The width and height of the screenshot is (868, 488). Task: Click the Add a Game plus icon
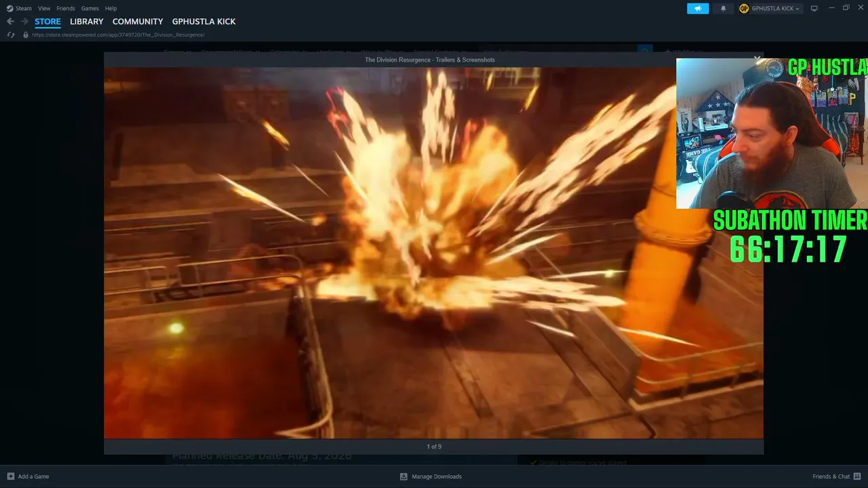coord(11,476)
